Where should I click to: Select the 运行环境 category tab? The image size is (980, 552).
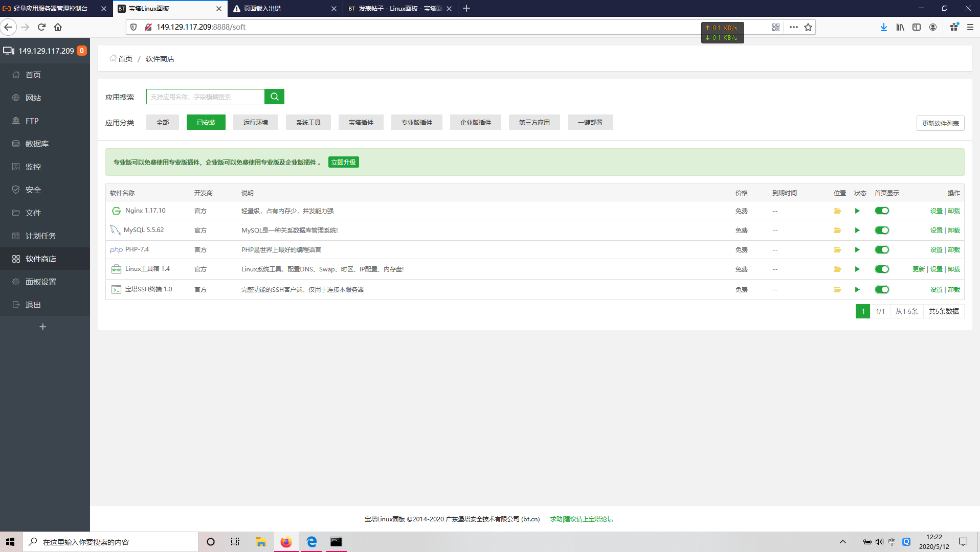[256, 122]
